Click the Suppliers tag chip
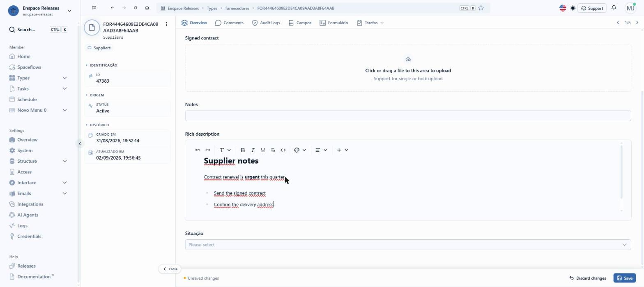The width and height of the screenshot is (644, 287). [99, 48]
